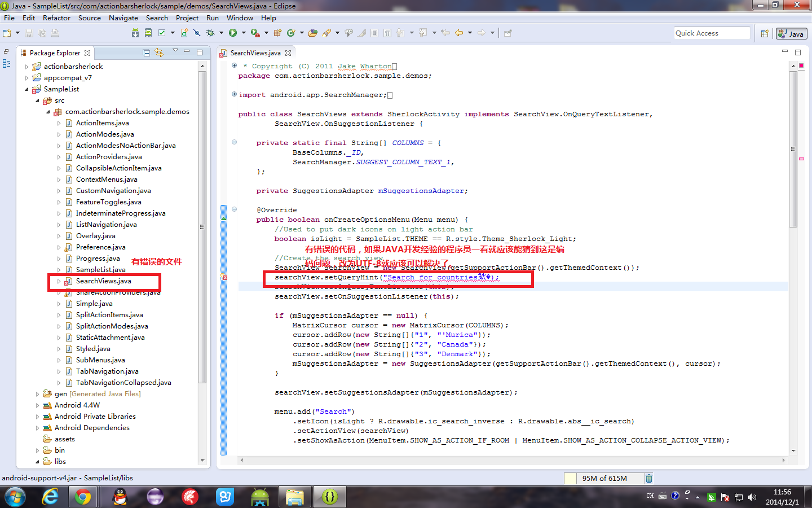Toggle Show Whitespace Characters in toolbar
812x508 pixels.
click(x=387, y=33)
